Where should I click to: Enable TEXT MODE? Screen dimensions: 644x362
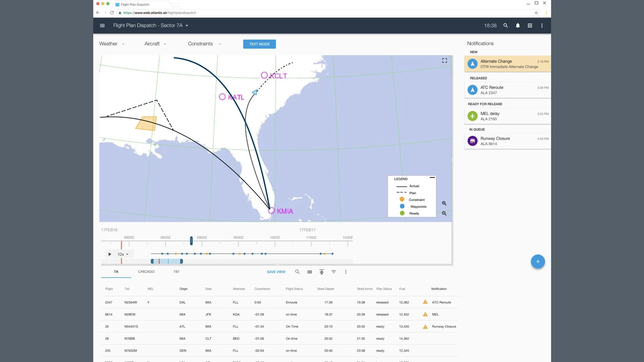pyautogui.click(x=259, y=44)
